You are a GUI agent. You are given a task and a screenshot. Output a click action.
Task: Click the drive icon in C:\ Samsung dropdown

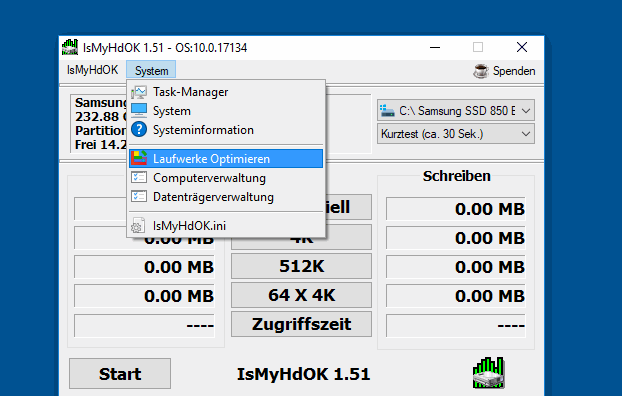pos(387,111)
